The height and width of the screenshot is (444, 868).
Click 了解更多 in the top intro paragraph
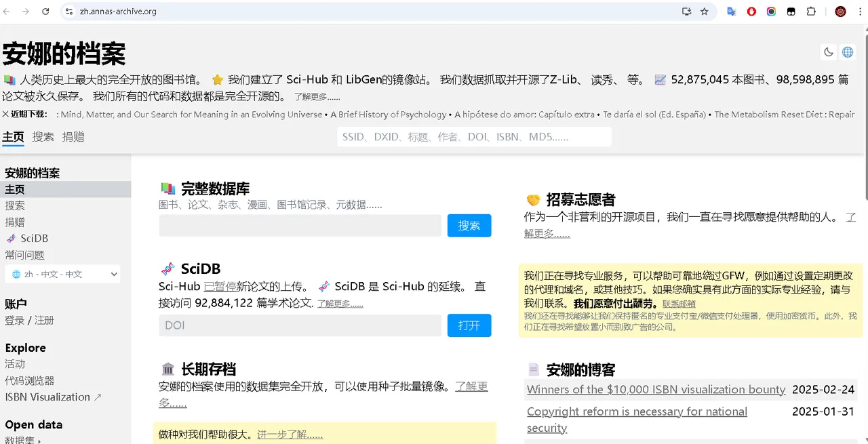[317, 97]
